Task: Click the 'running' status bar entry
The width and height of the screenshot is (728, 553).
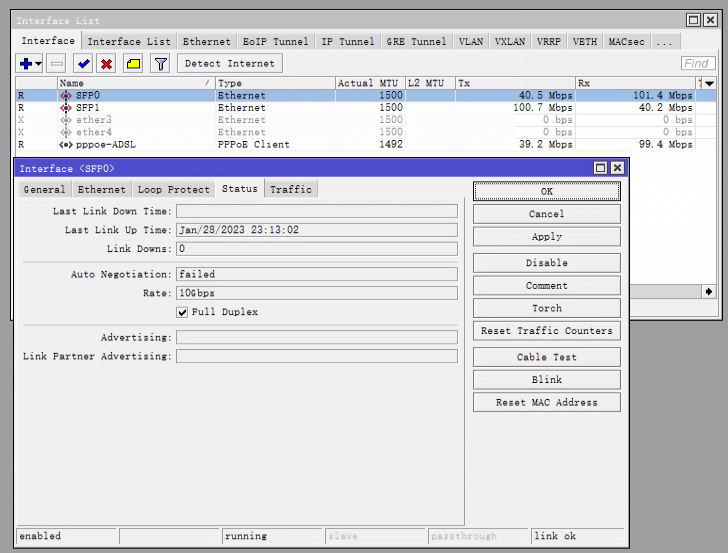Action: pos(272,536)
